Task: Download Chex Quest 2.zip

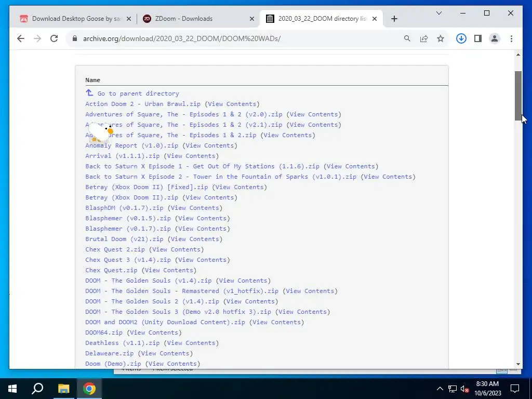Action: (115, 249)
